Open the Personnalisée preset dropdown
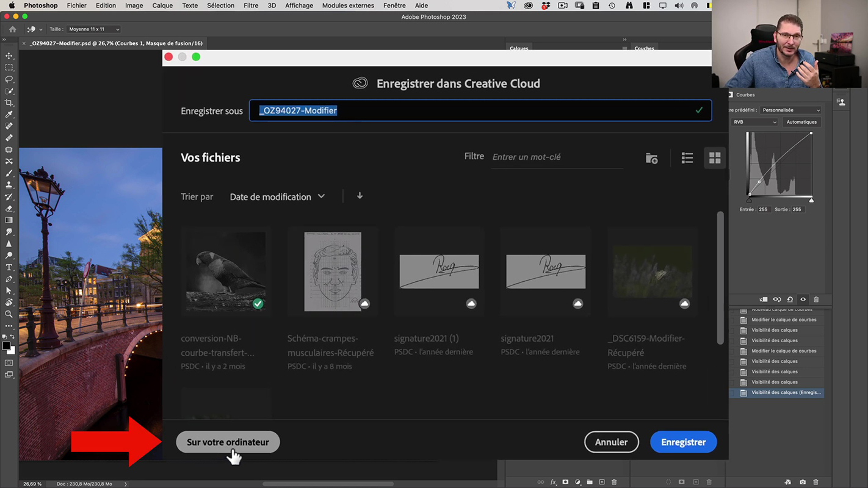868x488 pixels. pos(790,110)
